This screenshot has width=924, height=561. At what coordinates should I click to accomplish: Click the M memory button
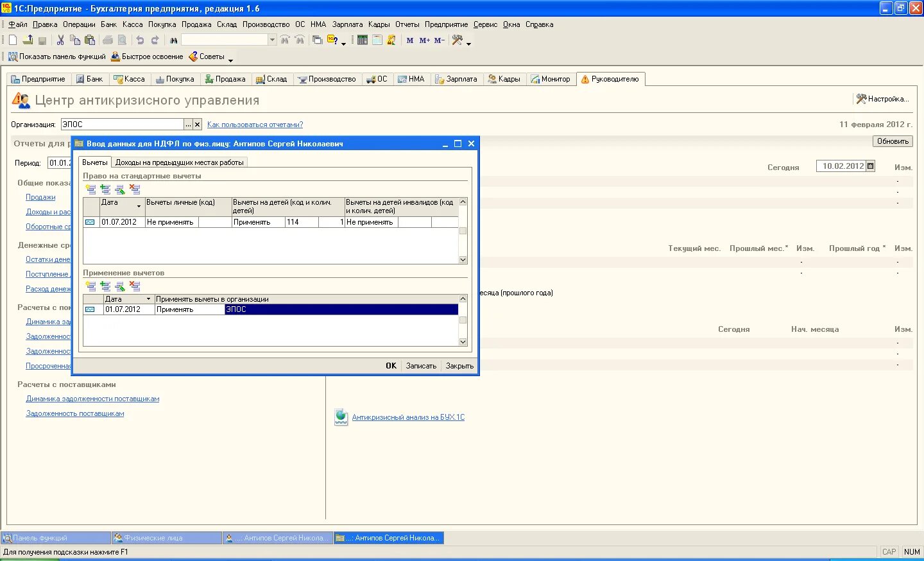[x=410, y=40]
